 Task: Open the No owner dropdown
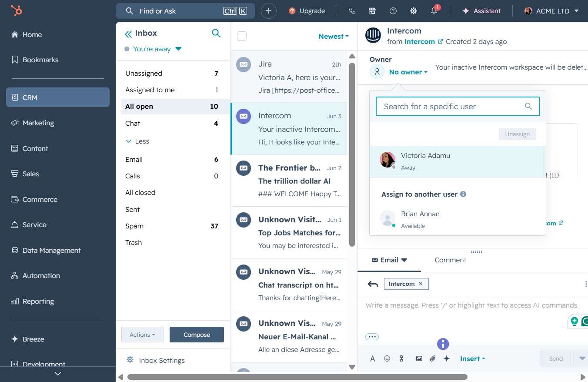tap(408, 72)
